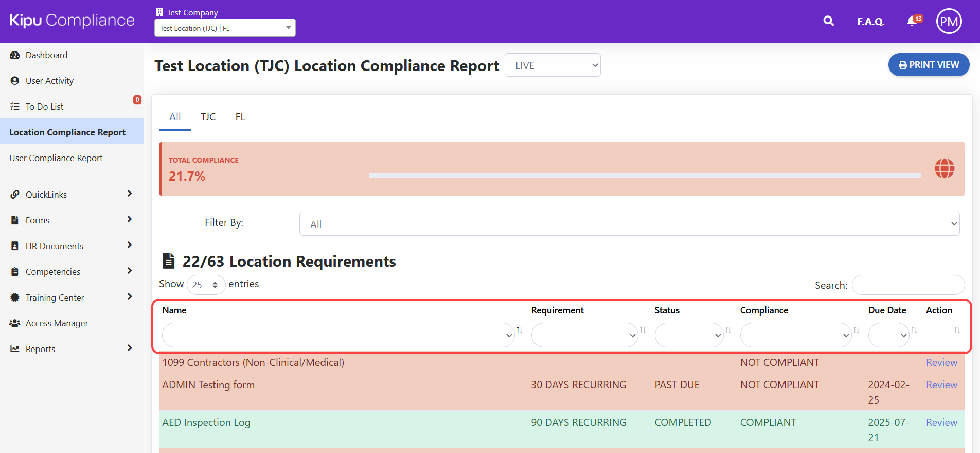This screenshot has height=453, width=980.
Task: Click the search magnifier icon in header
Action: [828, 21]
